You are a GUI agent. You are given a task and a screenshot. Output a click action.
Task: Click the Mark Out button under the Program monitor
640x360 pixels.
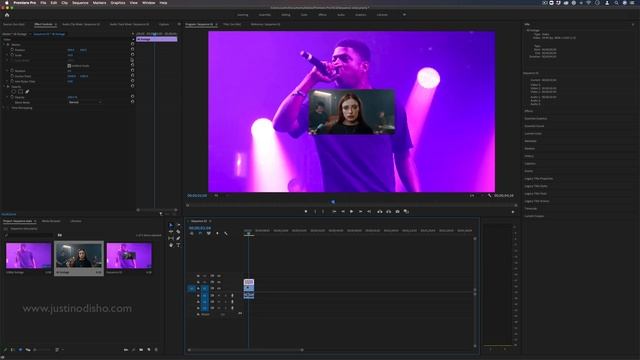click(x=323, y=211)
